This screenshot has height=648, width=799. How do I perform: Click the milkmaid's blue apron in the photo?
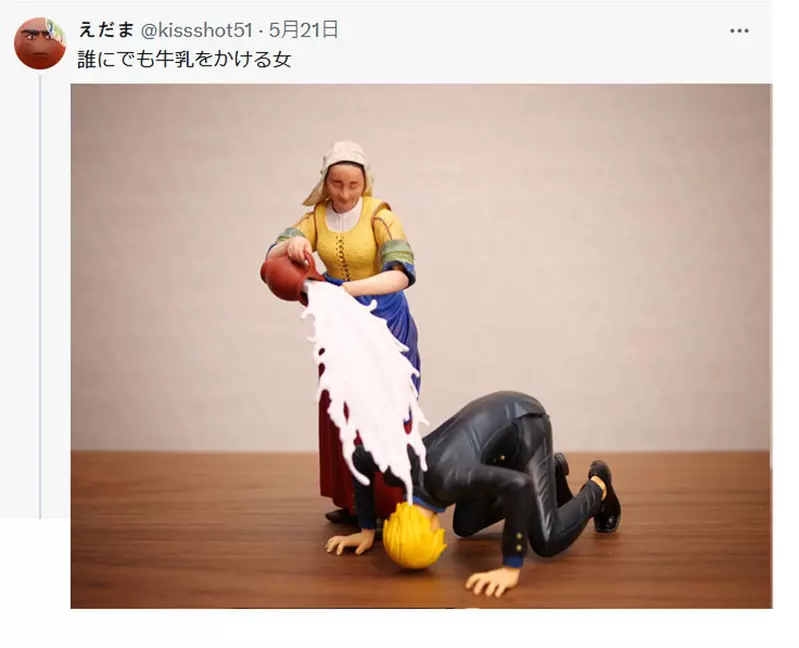401,326
